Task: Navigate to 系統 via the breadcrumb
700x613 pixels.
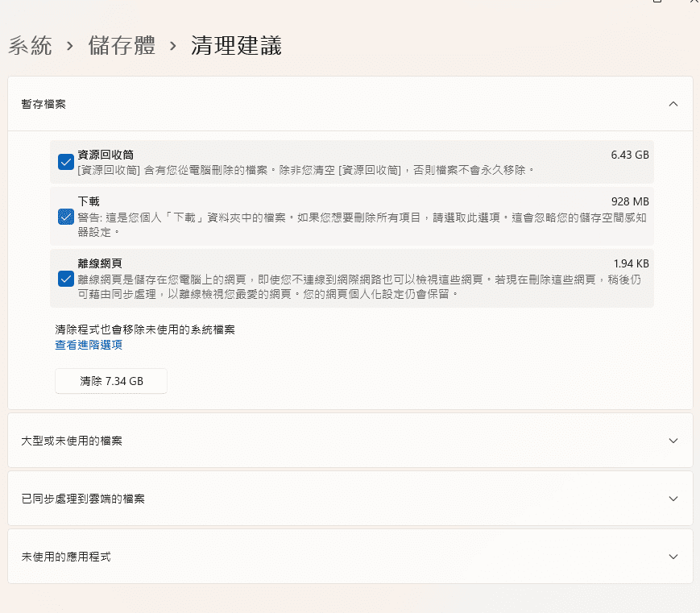Action: tap(30, 46)
